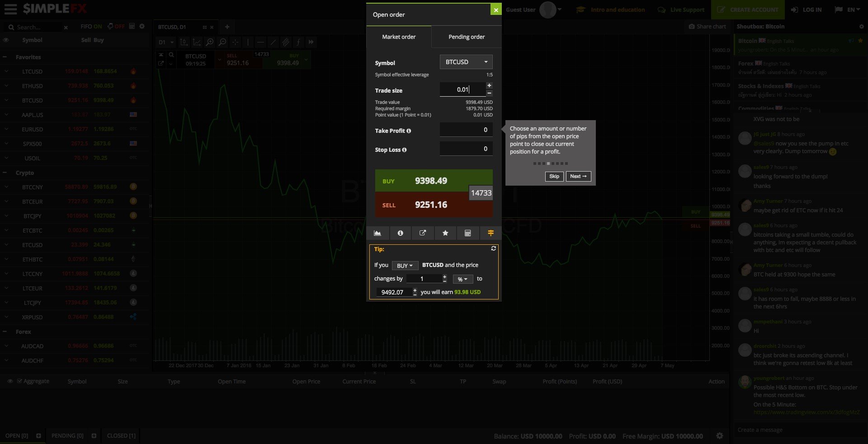Switch to the Pending order tab
The image size is (868, 444).
(x=466, y=37)
